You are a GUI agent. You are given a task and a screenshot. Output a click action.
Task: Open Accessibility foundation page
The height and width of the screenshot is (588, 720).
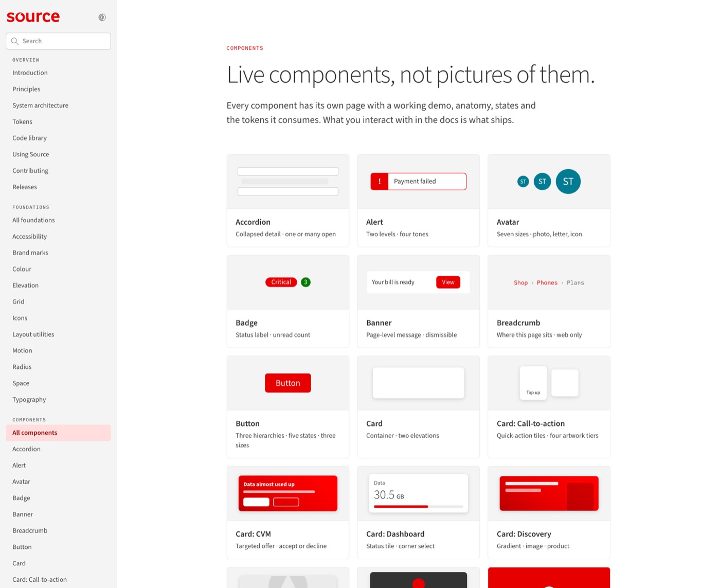pos(29,237)
